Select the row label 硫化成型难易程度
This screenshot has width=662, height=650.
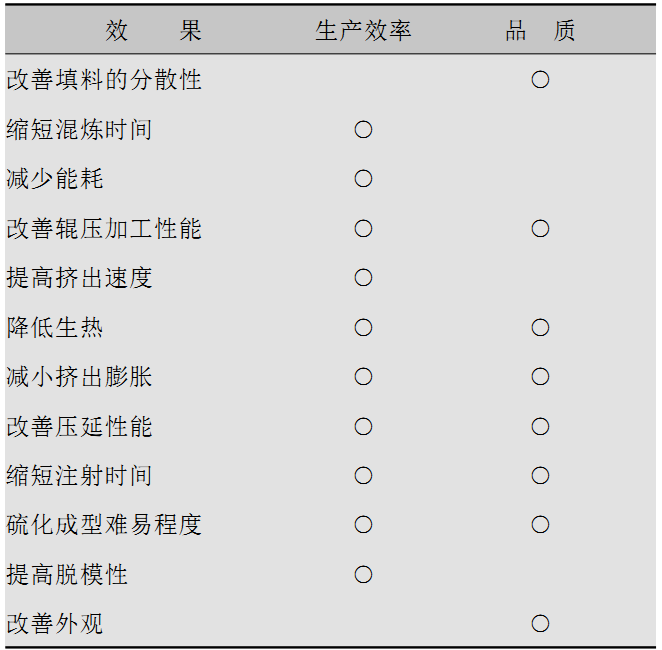(104, 524)
